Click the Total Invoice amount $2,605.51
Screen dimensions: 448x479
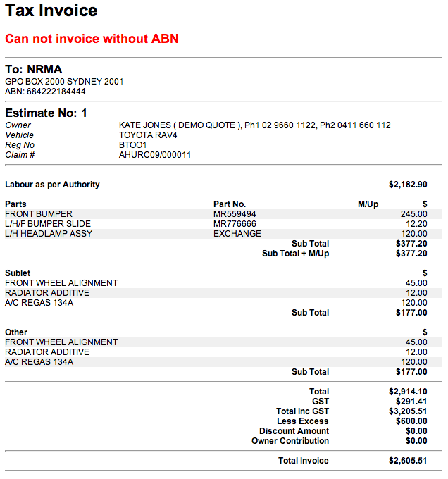pos(408,461)
